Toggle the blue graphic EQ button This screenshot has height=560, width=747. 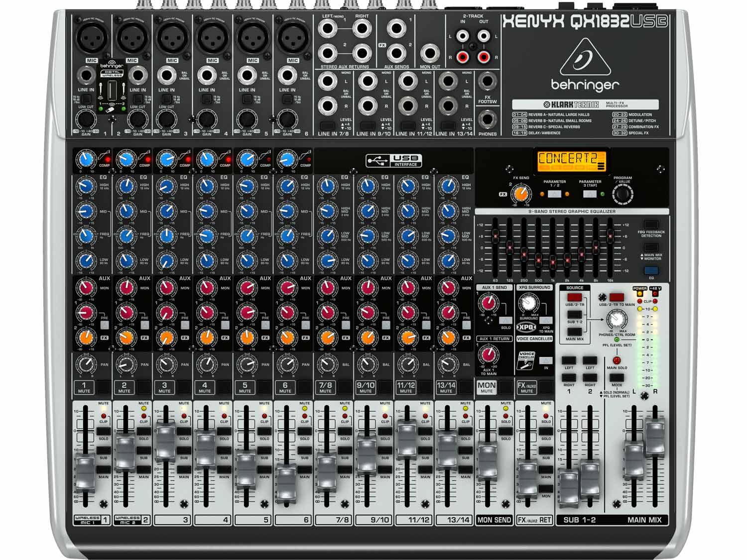(x=651, y=271)
